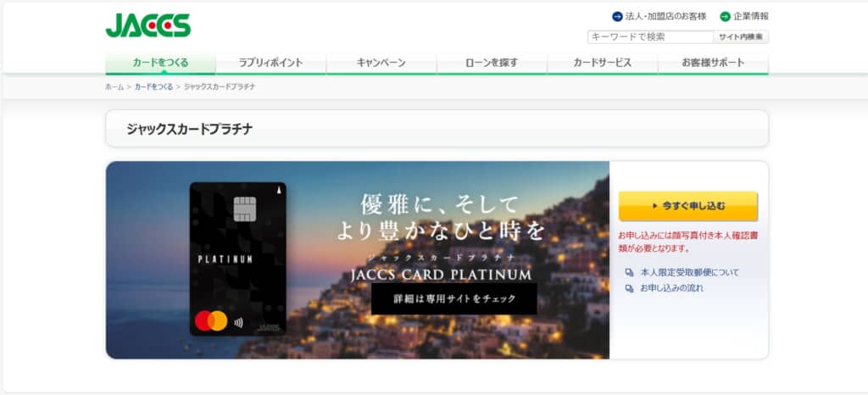Select the キャンペーン navigation tab
Image resolution: width=868 pixels, height=395 pixels.
pos(381,63)
